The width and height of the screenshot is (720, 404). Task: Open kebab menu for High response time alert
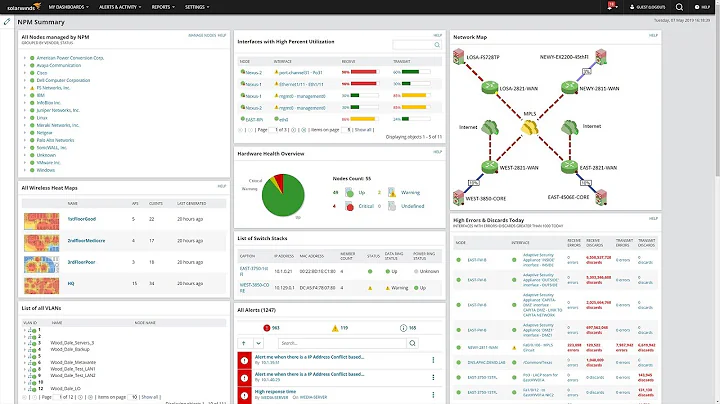point(433,395)
